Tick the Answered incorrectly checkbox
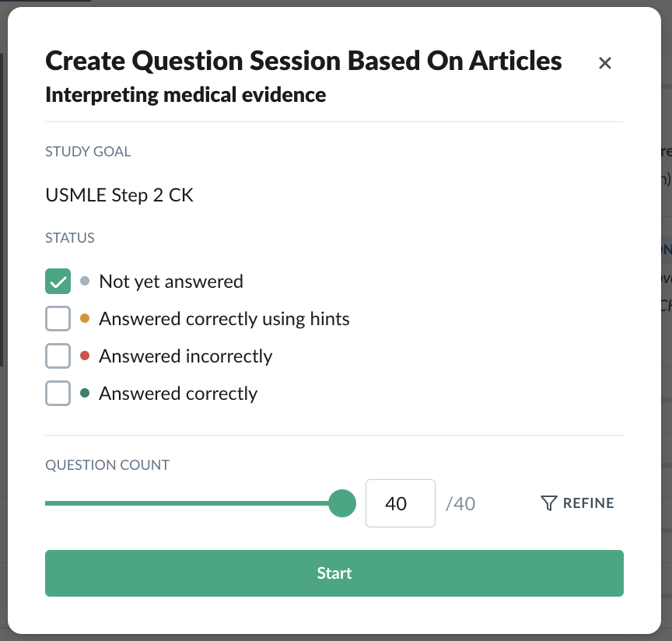The image size is (672, 641). (x=58, y=356)
